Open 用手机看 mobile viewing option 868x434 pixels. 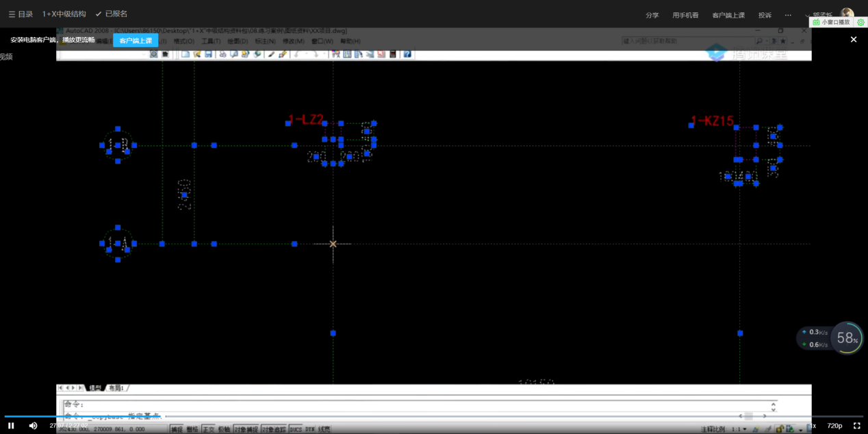coord(685,15)
